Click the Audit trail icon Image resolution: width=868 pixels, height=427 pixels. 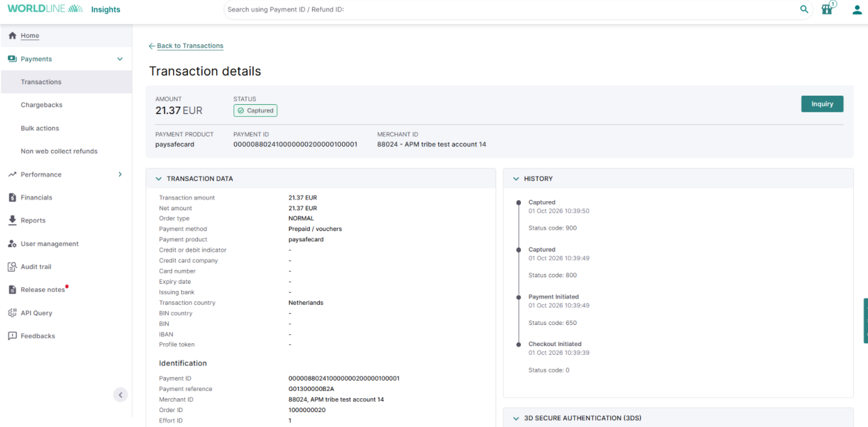click(13, 267)
